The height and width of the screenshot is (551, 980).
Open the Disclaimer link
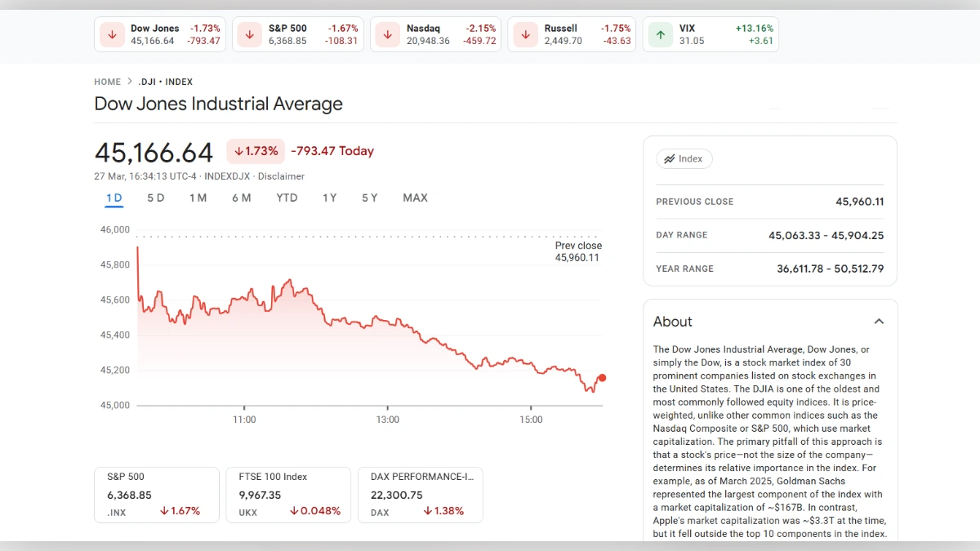281,176
